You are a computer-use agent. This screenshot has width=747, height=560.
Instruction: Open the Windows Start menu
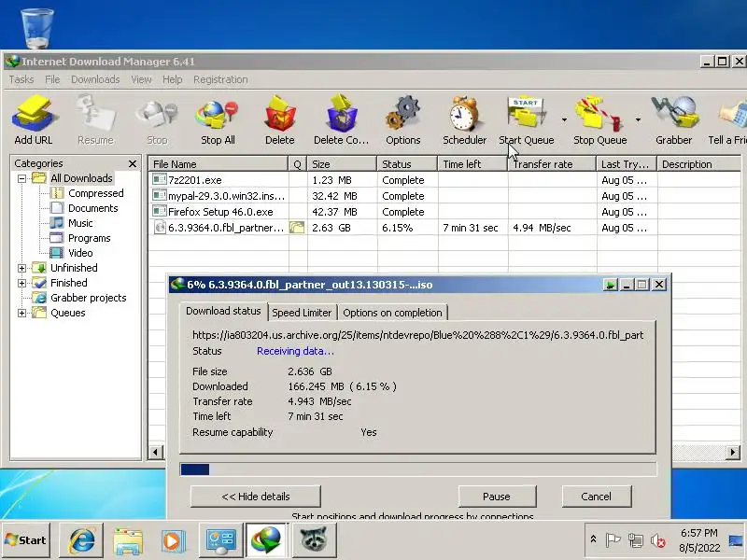pyautogui.click(x=26, y=540)
